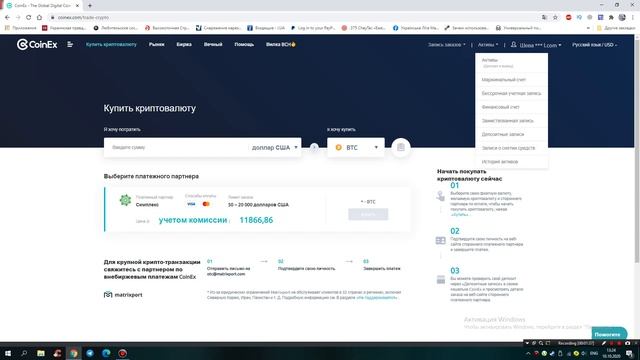This screenshot has height=360, width=640.
Task: Click the green Simplex partner logo
Action: click(125, 200)
